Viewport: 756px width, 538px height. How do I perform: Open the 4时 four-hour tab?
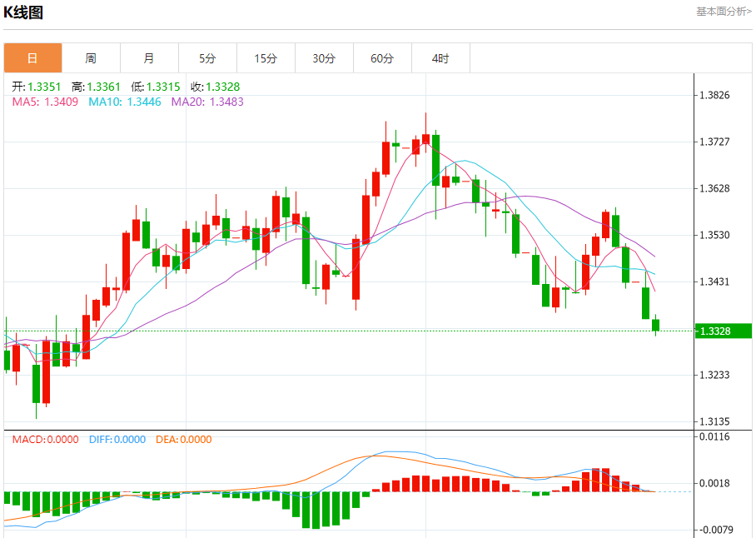coord(441,58)
